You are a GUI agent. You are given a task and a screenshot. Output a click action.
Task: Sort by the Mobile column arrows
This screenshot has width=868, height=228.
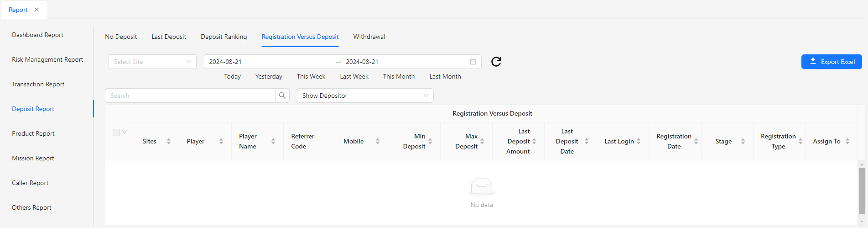coord(378,141)
